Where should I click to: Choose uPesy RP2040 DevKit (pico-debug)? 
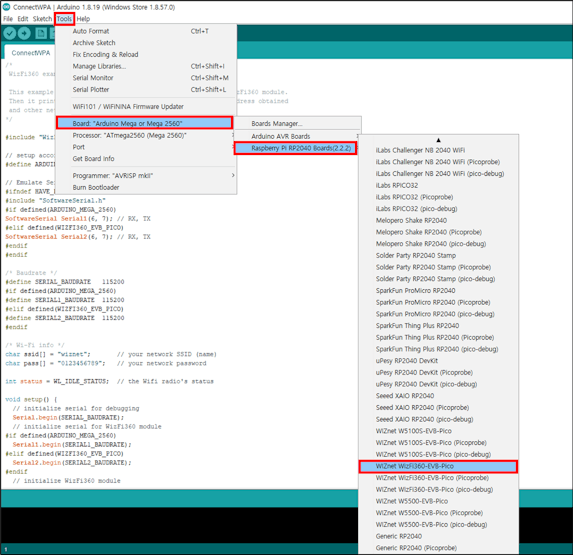click(x=439, y=384)
